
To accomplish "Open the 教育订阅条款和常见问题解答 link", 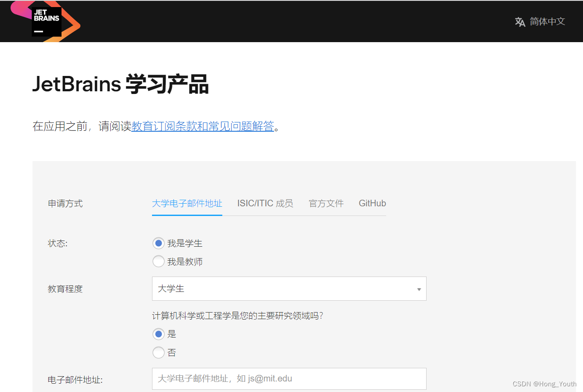I will click(x=203, y=127).
